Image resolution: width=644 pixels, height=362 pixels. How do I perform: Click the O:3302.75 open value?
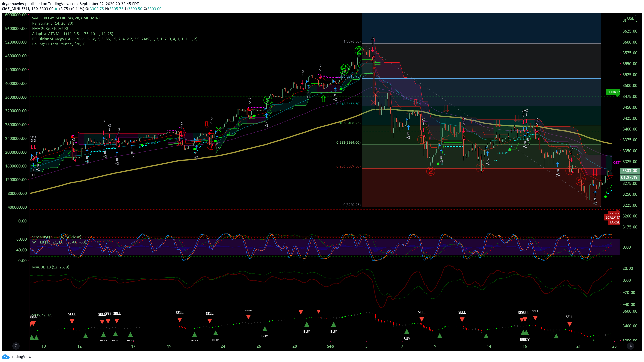(x=95, y=9)
